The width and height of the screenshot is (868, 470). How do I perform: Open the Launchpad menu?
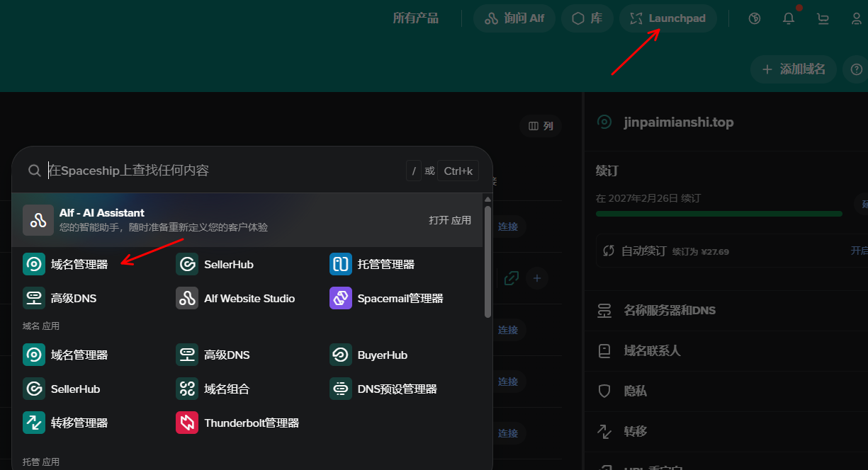(x=667, y=18)
